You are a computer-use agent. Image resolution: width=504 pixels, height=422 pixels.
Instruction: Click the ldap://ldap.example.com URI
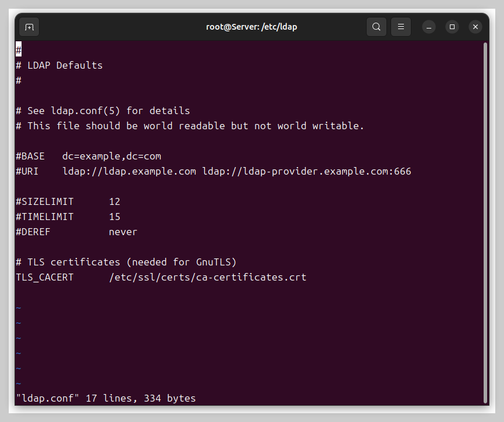pyautogui.click(x=129, y=171)
